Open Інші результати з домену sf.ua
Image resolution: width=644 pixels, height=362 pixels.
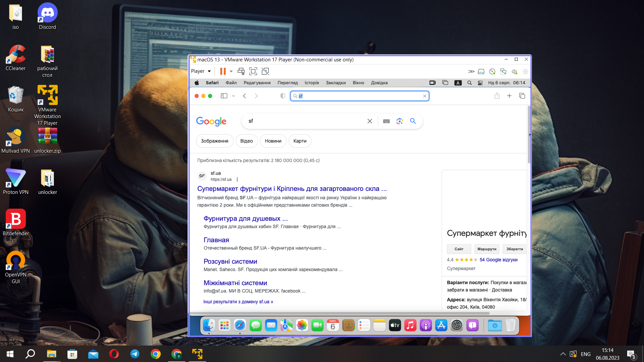238,302
